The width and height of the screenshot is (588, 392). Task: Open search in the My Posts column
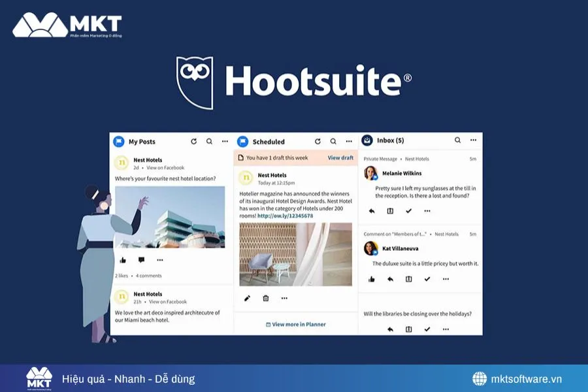click(x=209, y=141)
